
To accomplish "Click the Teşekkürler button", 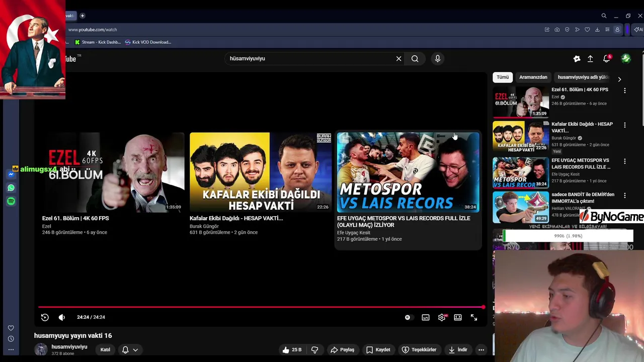I will pos(419,349).
